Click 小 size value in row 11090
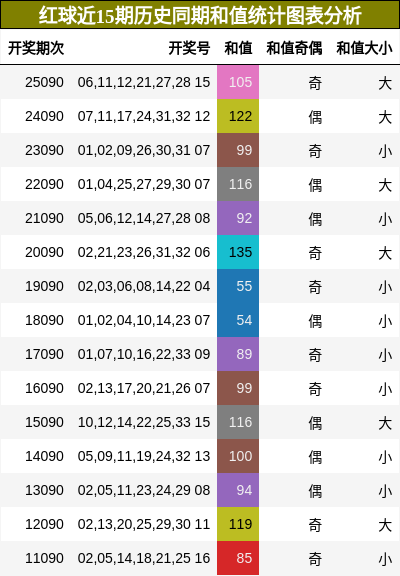 click(x=385, y=559)
